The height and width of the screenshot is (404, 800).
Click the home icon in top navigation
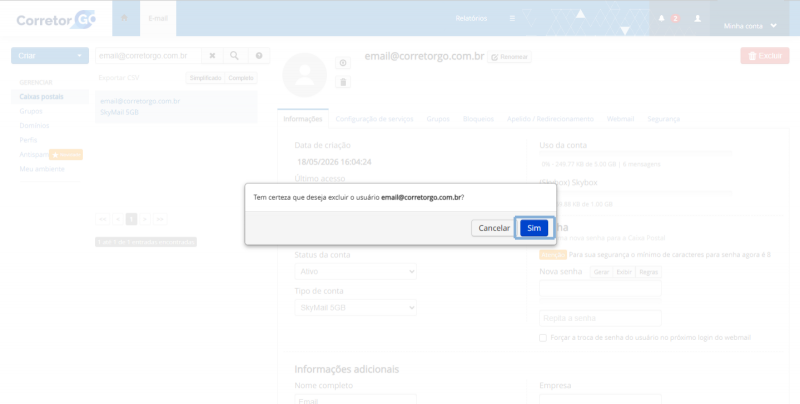pyautogui.click(x=124, y=18)
